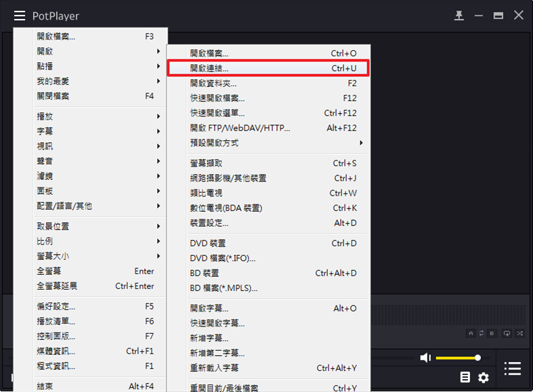Toggle shuffle playback icon
This screenshot has width=533, height=392.
(x=519, y=333)
